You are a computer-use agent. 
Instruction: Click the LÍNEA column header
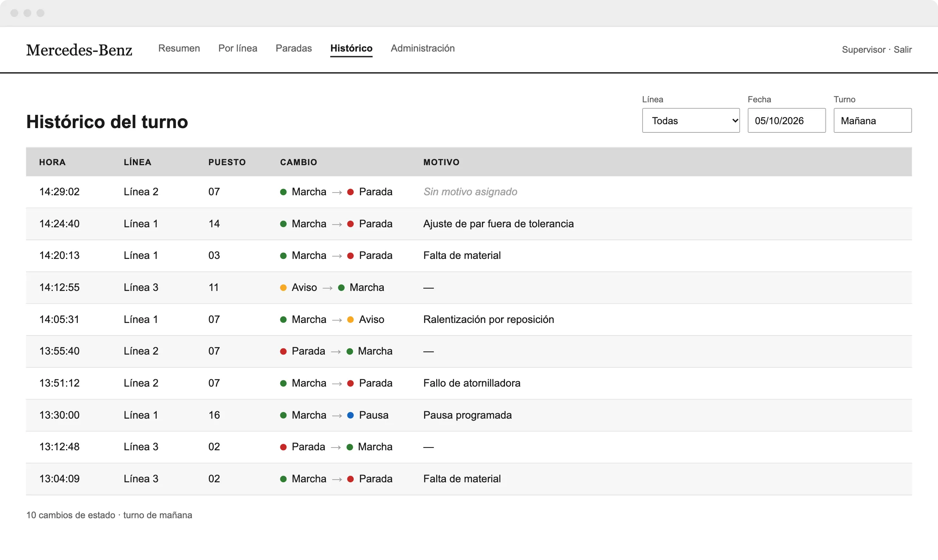pos(137,162)
